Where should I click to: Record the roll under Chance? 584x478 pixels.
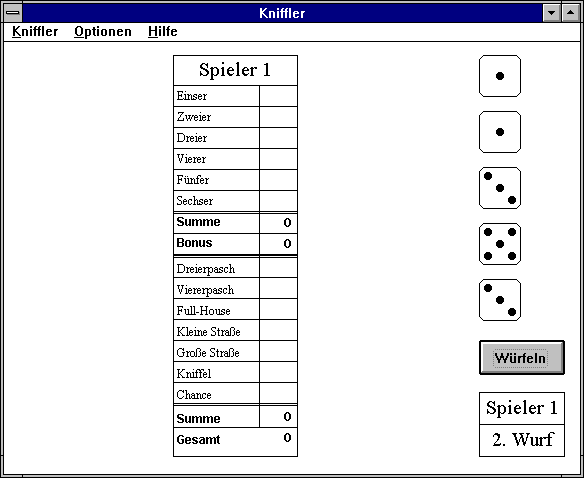[278, 393]
